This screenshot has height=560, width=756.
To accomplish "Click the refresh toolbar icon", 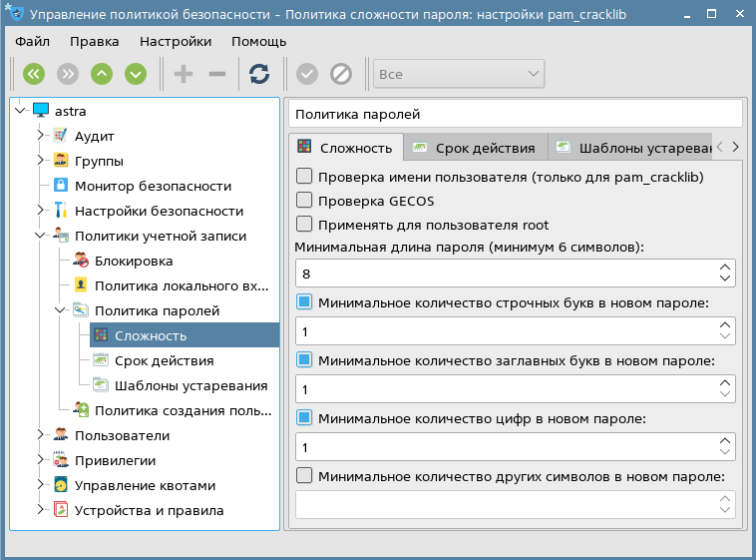I will [259, 74].
